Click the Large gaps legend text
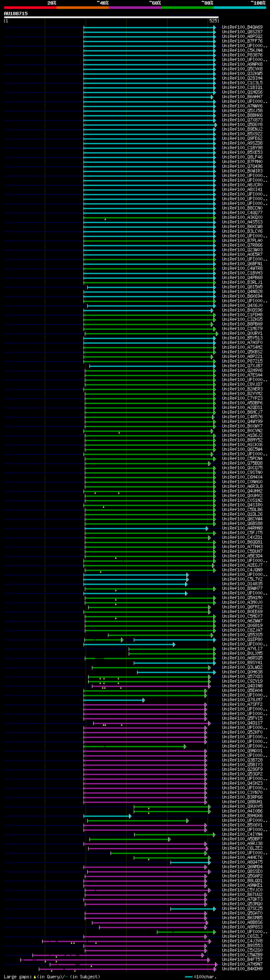The image size is (270, 980). [52, 977]
